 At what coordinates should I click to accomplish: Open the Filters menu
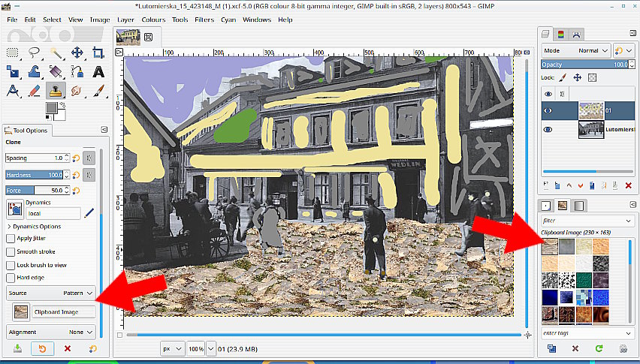point(204,20)
